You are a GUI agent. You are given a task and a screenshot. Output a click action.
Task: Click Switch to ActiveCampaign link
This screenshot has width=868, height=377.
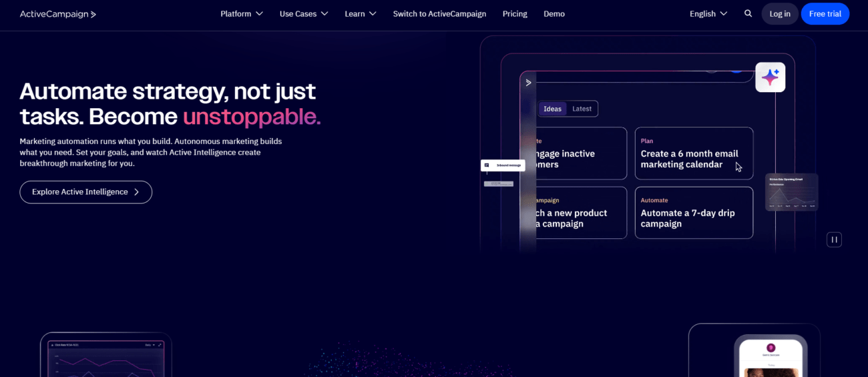pos(439,14)
